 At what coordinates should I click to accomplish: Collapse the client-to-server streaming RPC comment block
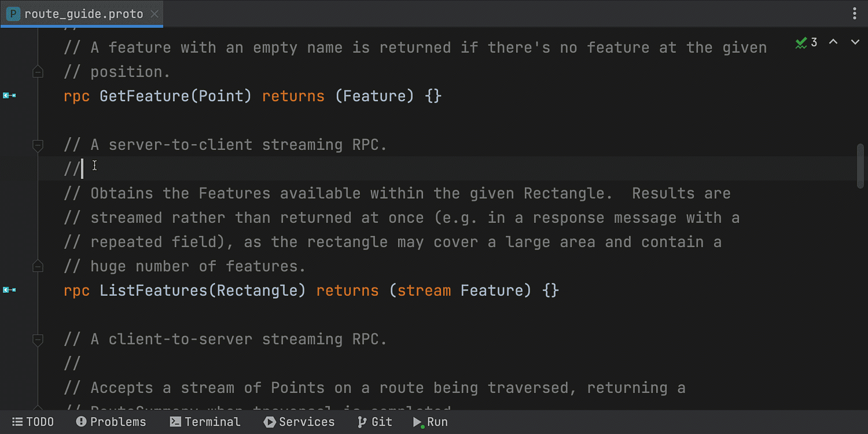pyautogui.click(x=38, y=339)
